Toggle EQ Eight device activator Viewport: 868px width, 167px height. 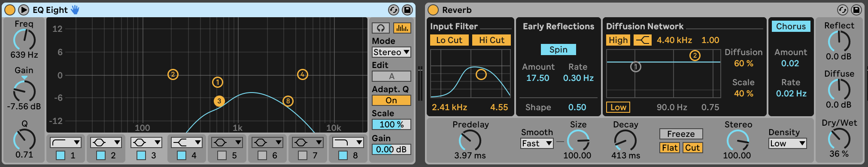point(9,9)
